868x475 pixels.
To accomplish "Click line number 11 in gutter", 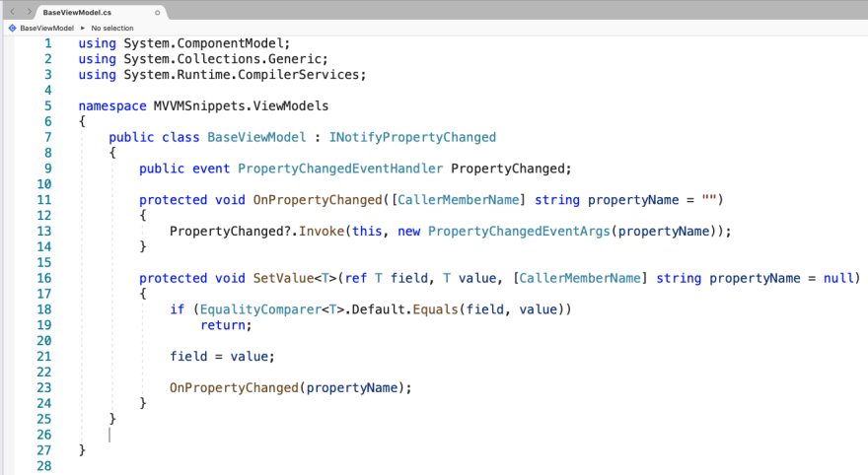I will pyautogui.click(x=43, y=200).
